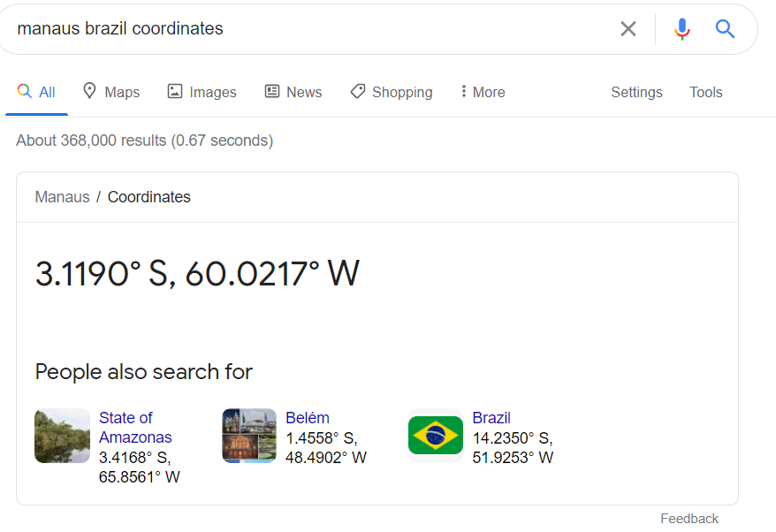Go to the News tab

[293, 92]
